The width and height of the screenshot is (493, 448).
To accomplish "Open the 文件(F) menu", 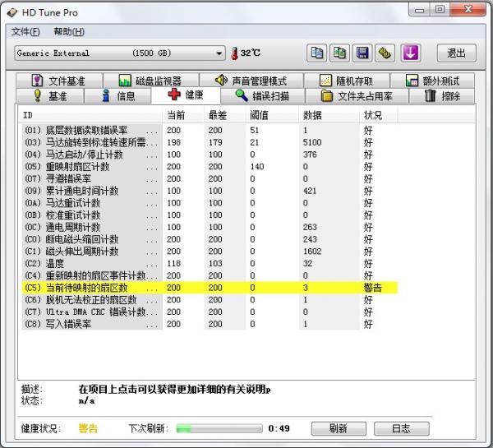I will pos(25,32).
